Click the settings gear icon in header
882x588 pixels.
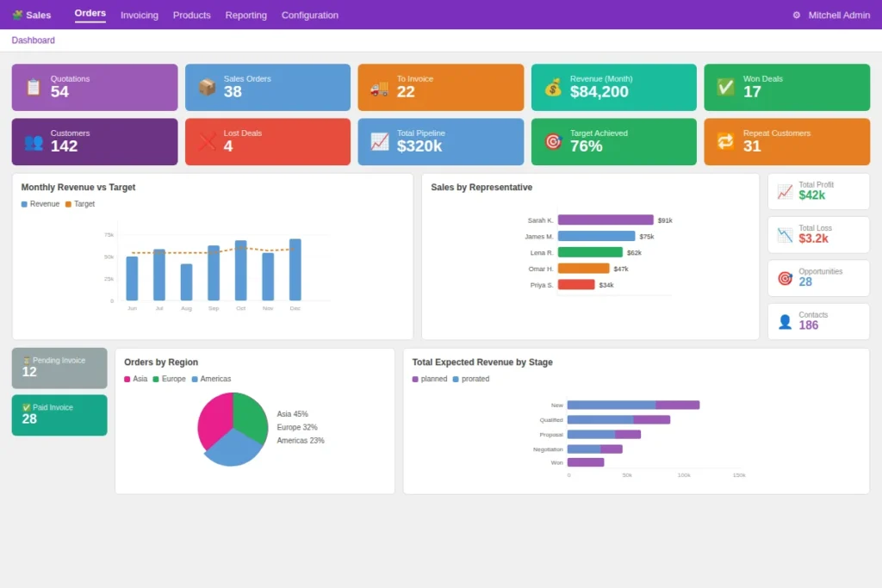click(797, 15)
